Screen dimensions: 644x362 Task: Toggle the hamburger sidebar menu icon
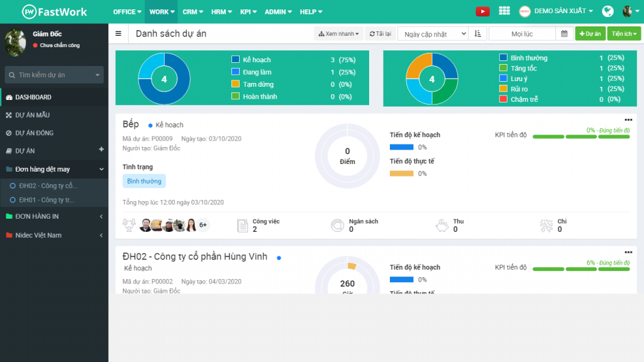[x=118, y=34]
